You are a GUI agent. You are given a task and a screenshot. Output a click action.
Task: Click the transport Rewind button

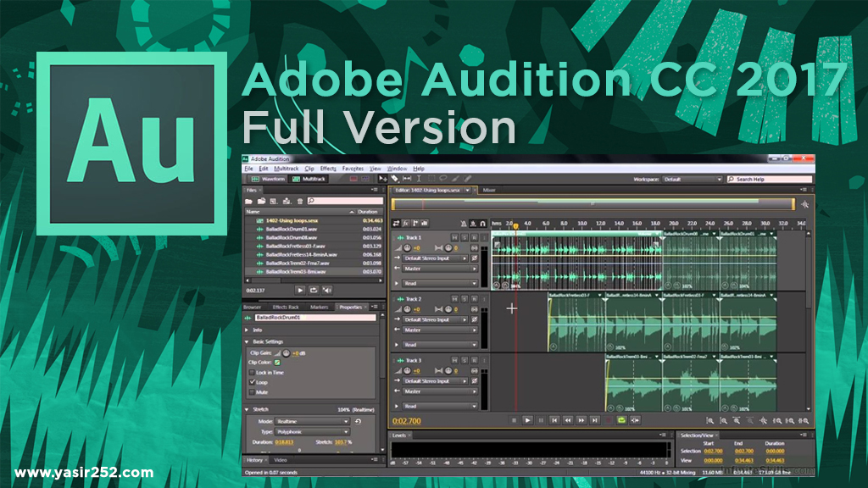pos(568,420)
